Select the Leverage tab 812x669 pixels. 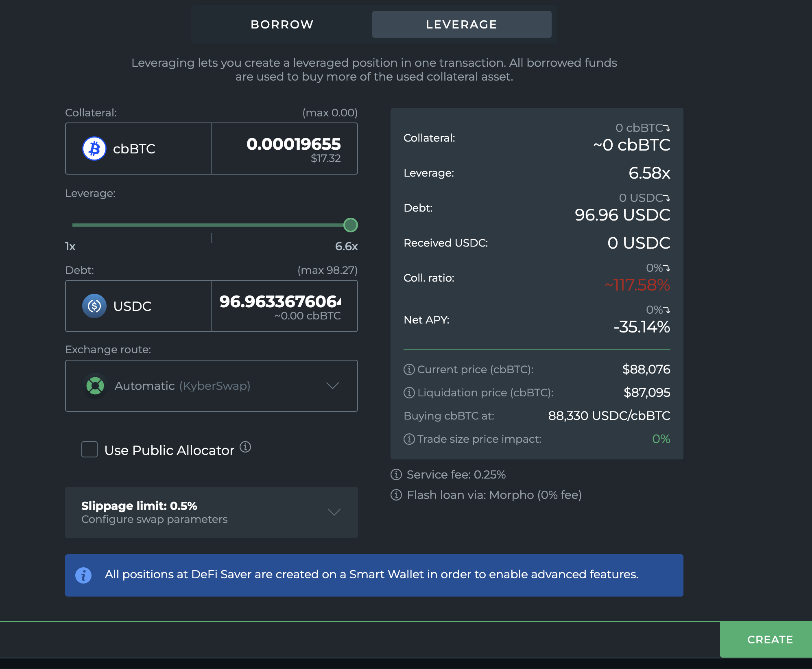pos(462,24)
